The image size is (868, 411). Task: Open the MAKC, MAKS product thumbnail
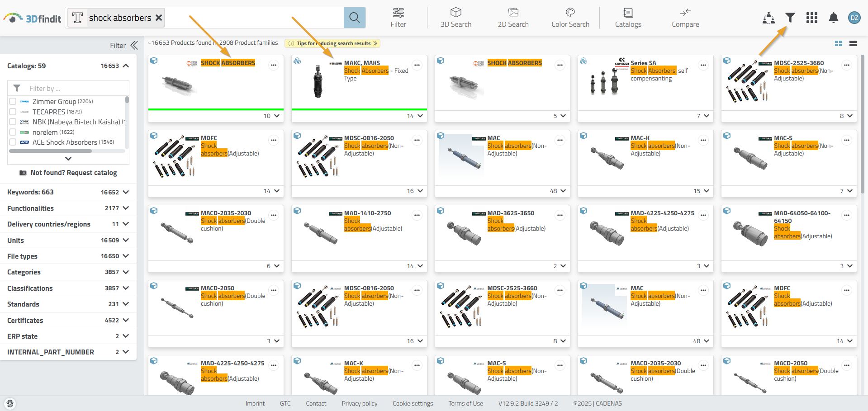pyautogui.click(x=318, y=80)
